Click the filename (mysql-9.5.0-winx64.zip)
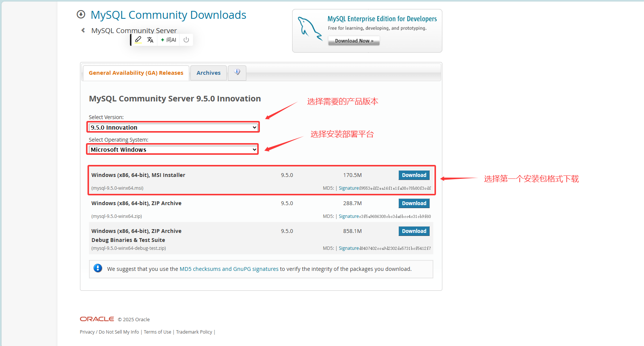The image size is (644, 346). 116,216
